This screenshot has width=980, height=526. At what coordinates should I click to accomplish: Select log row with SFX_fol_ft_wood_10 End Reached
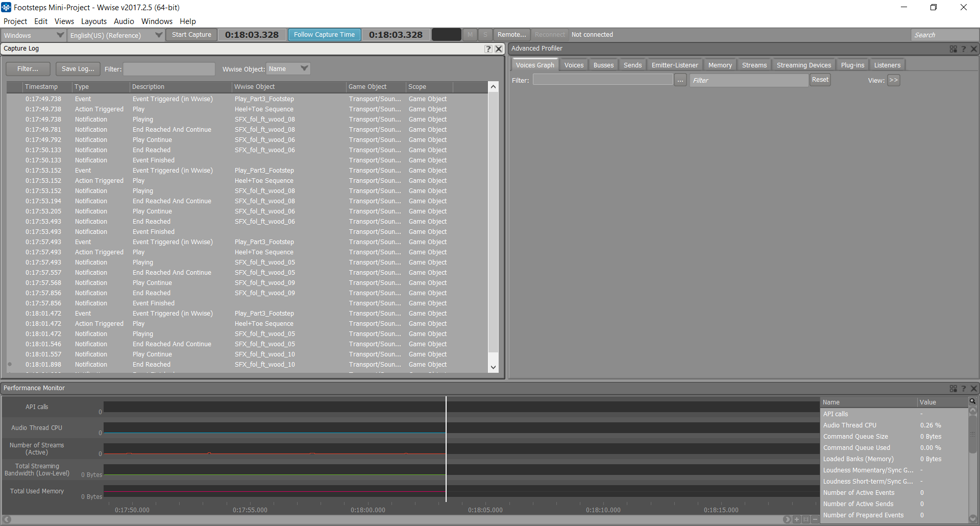coord(248,365)
